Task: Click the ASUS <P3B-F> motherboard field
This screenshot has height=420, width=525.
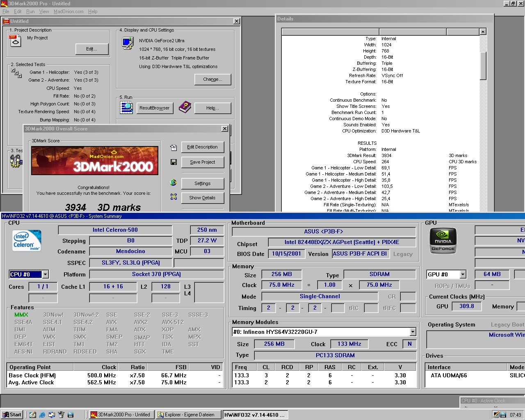Action: click(x=324, y=232)
